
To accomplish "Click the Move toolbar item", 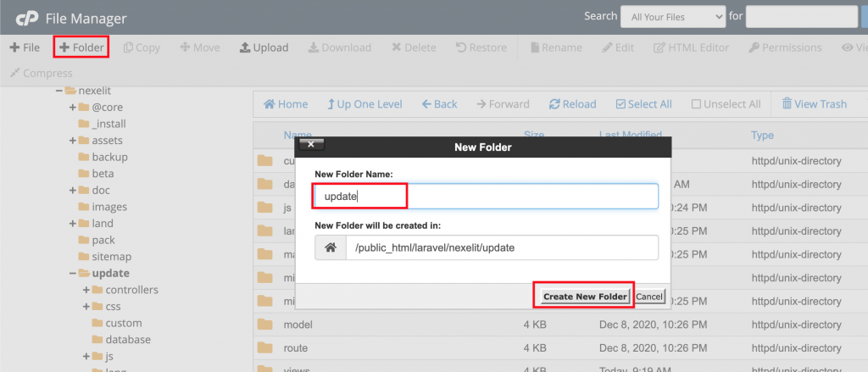I will click(200, 47).
